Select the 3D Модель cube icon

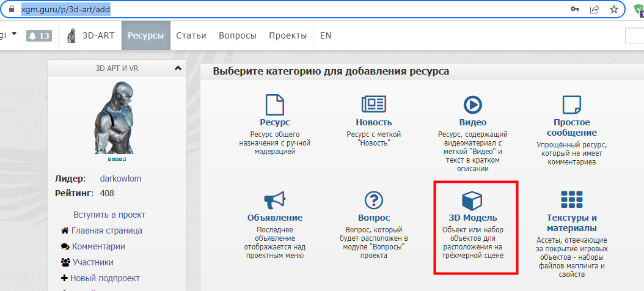[473, 200]
